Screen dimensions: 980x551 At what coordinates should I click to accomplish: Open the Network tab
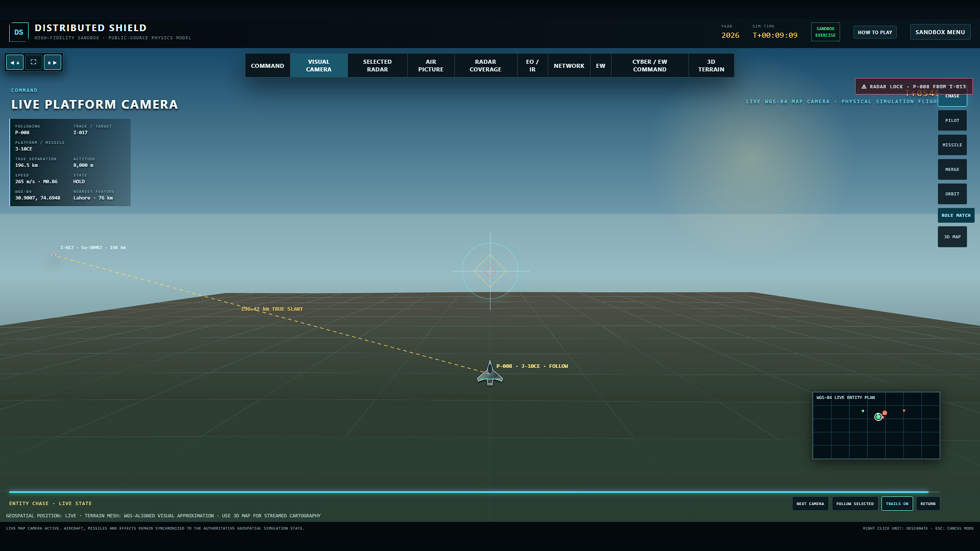tap(569, 65)
